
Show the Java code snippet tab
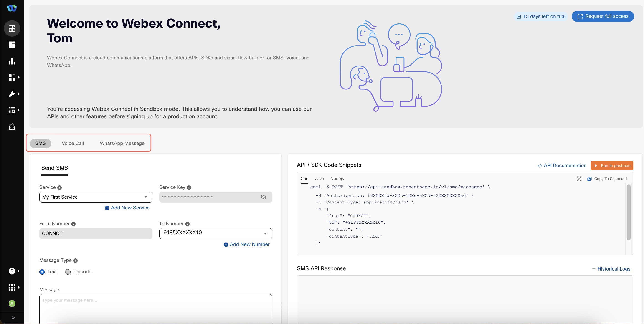coord(319,179)
